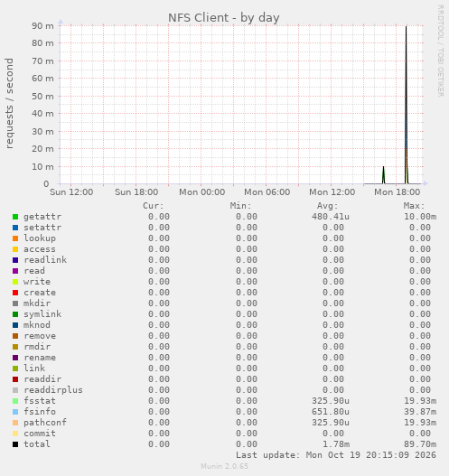Image resolution: width=449 pixels, height=476 pixels.
Task: Click the total black legend swatch
Action: click(x=15, y=444)
